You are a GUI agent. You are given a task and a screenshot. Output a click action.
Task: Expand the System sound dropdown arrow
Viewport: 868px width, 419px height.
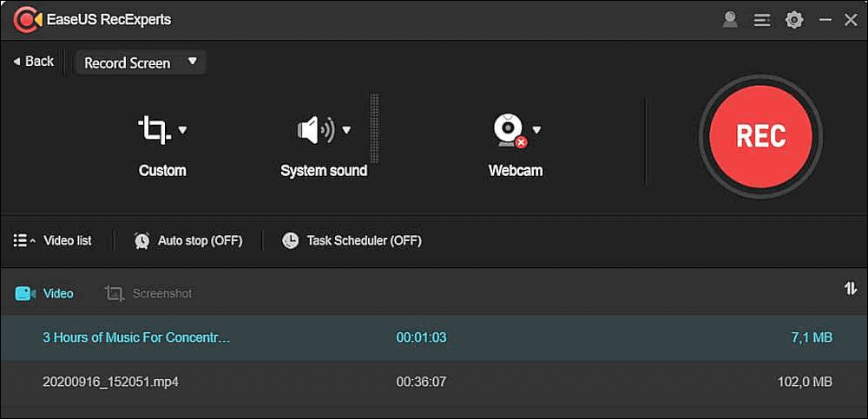coord(346,130)
